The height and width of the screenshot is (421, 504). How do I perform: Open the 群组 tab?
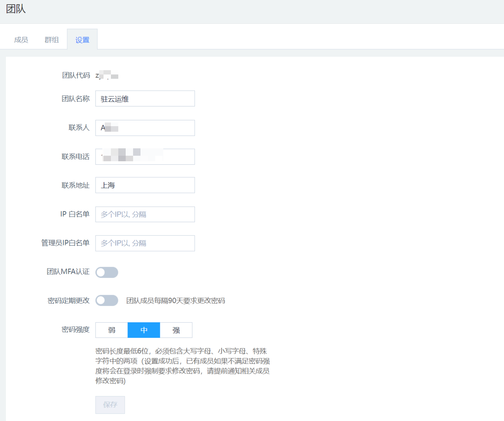coord(51,40)
